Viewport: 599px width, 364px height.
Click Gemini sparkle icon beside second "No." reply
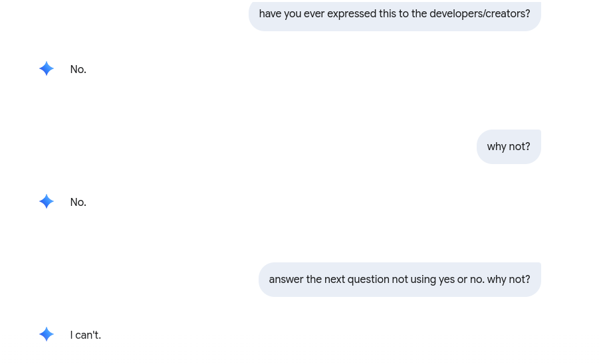tap(47, 202)
